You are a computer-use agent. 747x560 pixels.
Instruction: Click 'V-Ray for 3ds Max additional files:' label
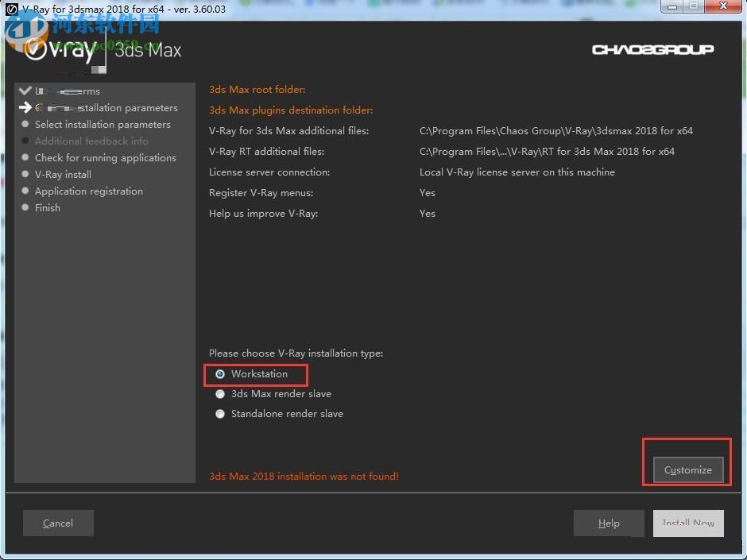click(288, 131)
